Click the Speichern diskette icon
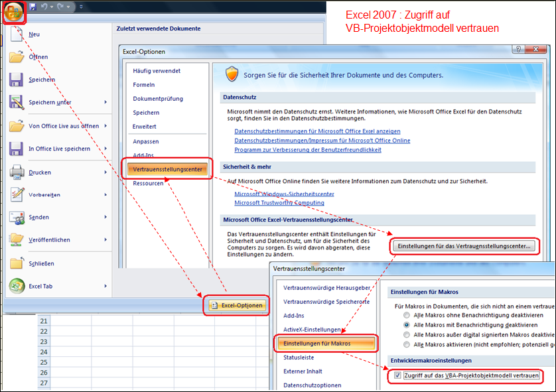Screen dimensions: 556x392 click(16, 80)
